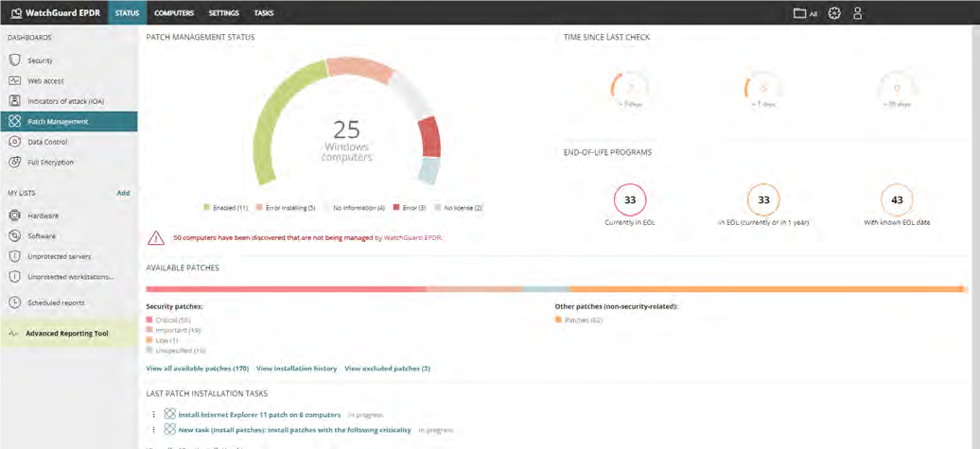
Task: Click the > 30 days last check gauge
Action: (897, 89)
